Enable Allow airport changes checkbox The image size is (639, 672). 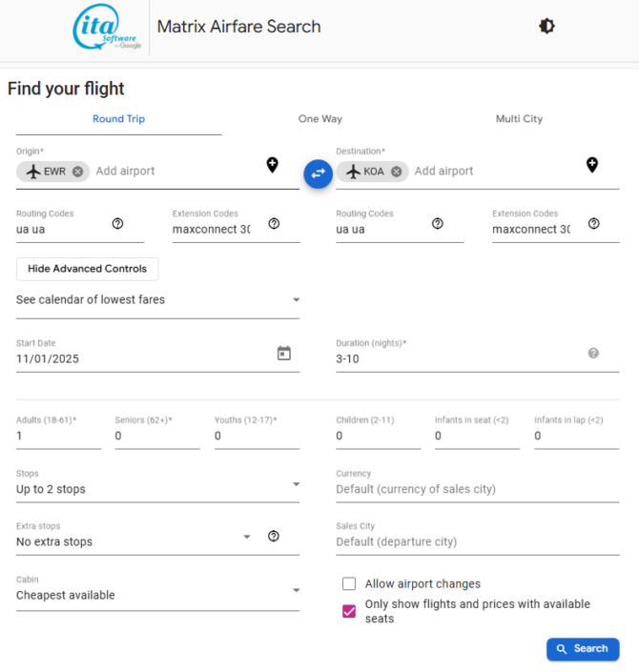(x=349, y=583)
